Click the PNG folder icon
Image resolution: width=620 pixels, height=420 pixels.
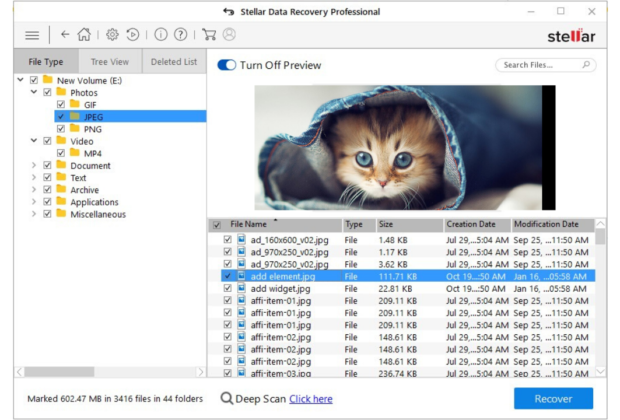tap(75, 128)
